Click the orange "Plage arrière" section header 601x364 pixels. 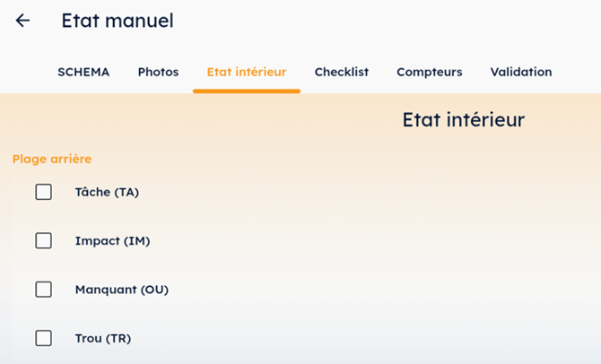click(52, 159)
